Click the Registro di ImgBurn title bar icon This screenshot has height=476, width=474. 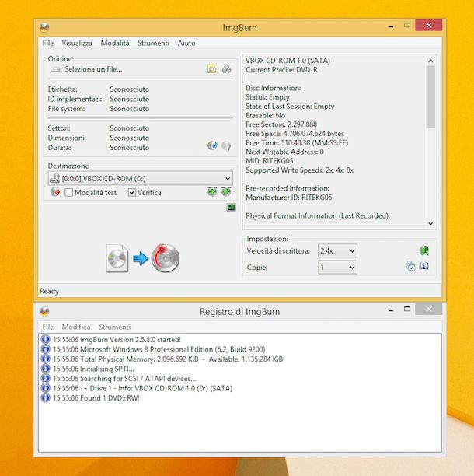click(x=44, y=311)
